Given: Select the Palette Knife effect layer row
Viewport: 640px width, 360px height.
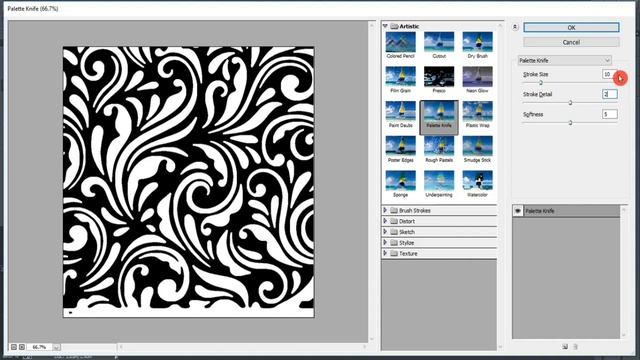Looking at the screenshot, I should (x=566, y=211).
